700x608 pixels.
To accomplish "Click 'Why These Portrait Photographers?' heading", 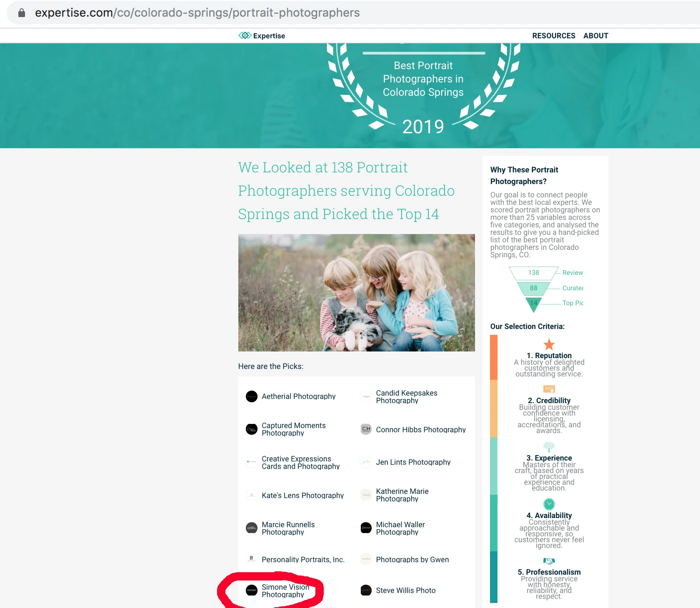I will (x=524, y=175).
